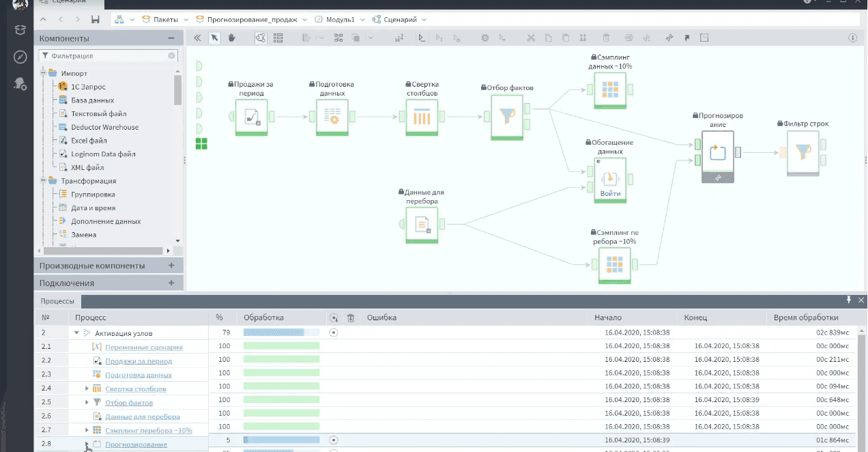The width and height of the screenshot is (868, 452).
Task: Click the green grid icon on canvas
Action: [201, 143]
